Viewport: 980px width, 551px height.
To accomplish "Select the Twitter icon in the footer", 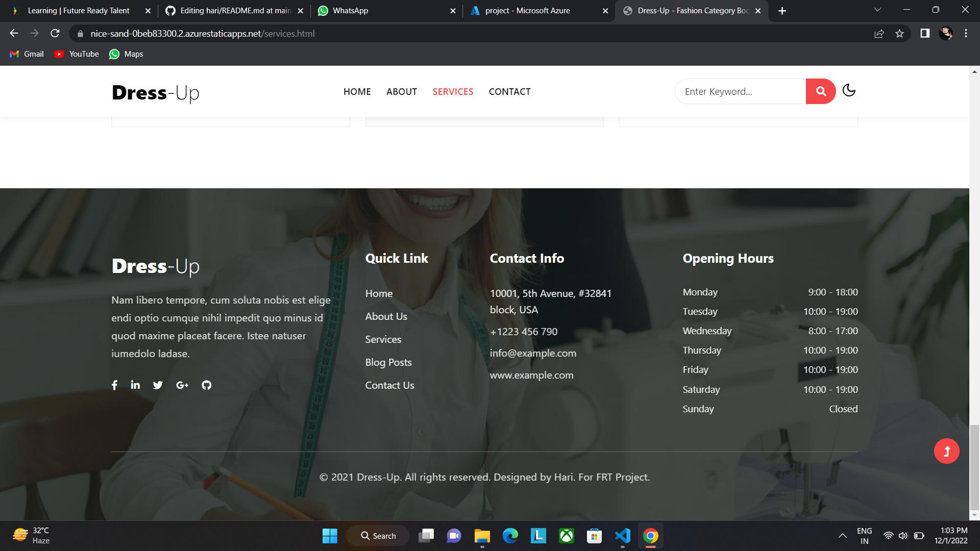I will pyautogui.click(x=157, y=385).
